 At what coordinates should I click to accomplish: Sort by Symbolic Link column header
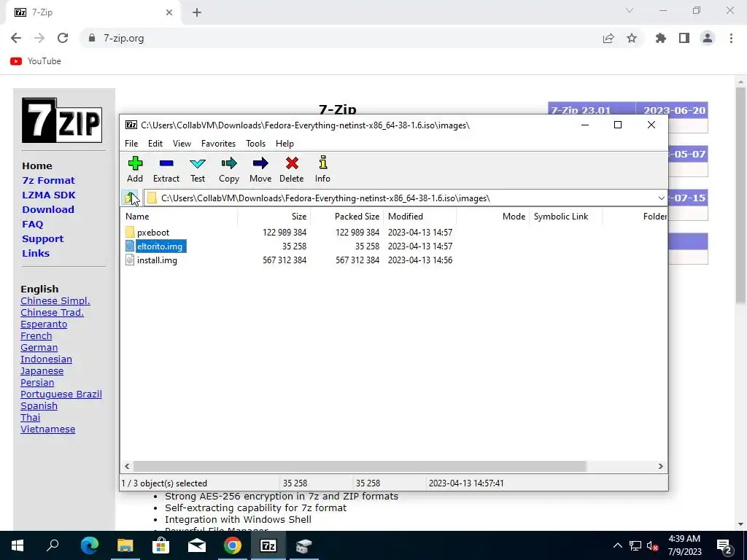(x=565, y=216)
